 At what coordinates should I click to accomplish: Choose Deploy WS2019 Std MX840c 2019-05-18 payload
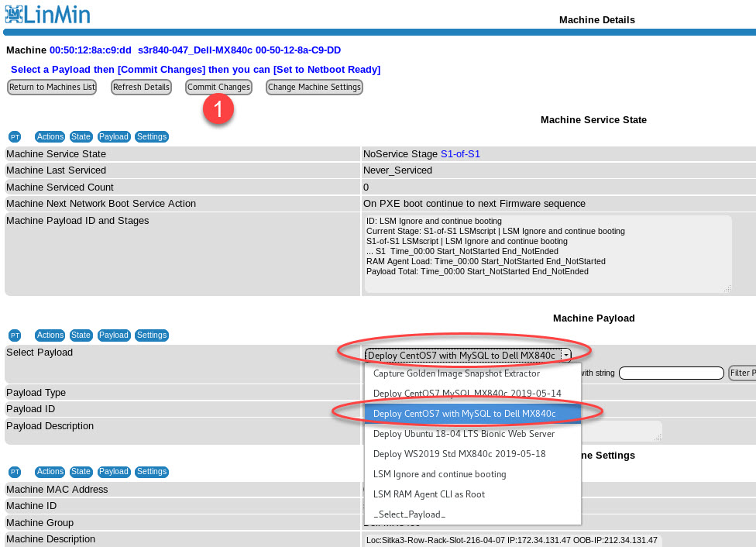[x=459, y=454]
